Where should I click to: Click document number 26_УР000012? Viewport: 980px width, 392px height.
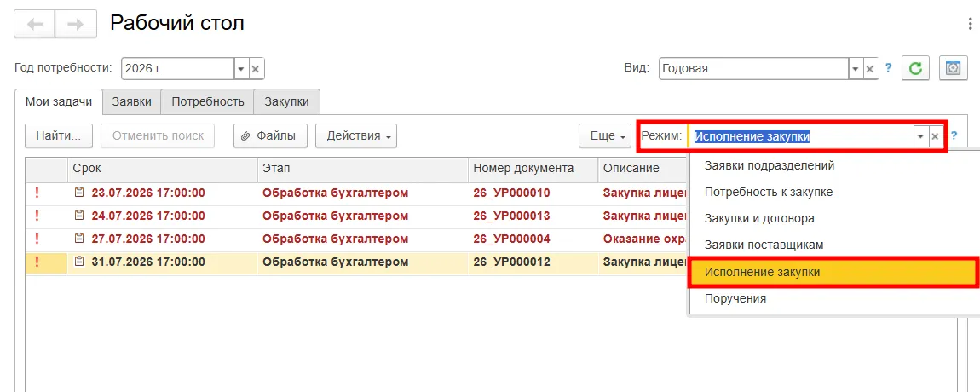tap(511, 262)
